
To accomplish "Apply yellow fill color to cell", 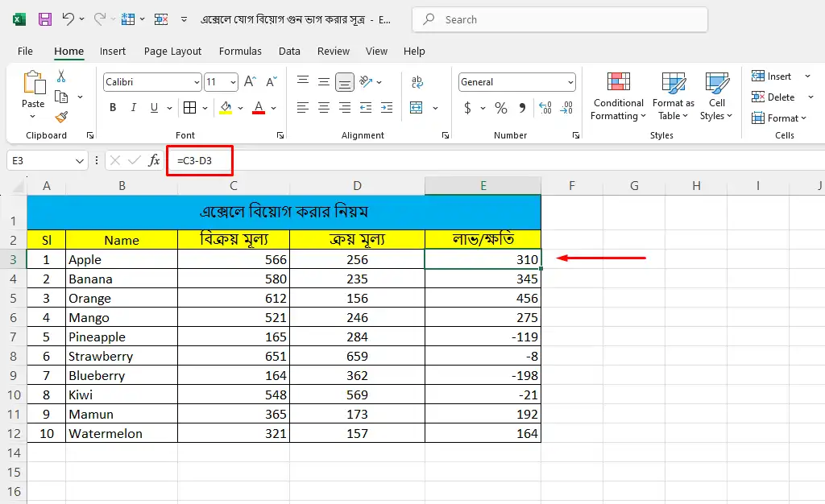I will click(x=226, y=108).
